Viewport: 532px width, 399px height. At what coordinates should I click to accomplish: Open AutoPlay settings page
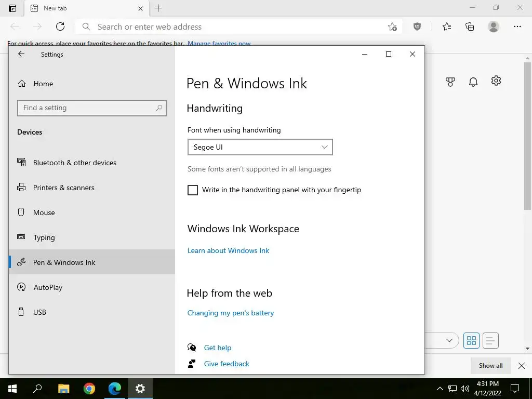pos(91,287)
